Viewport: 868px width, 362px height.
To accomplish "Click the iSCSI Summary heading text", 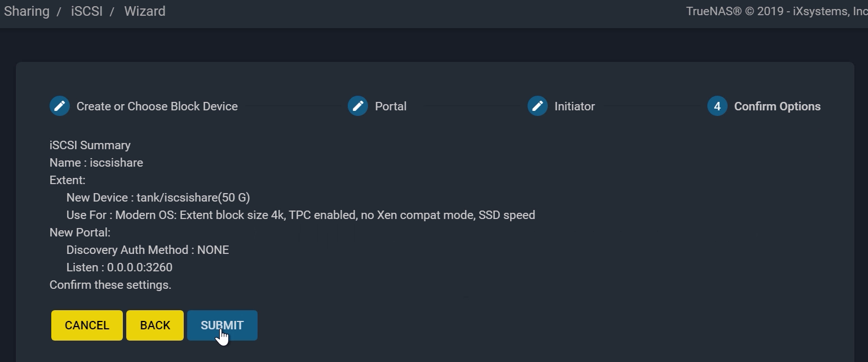I will tap(90, 145).
